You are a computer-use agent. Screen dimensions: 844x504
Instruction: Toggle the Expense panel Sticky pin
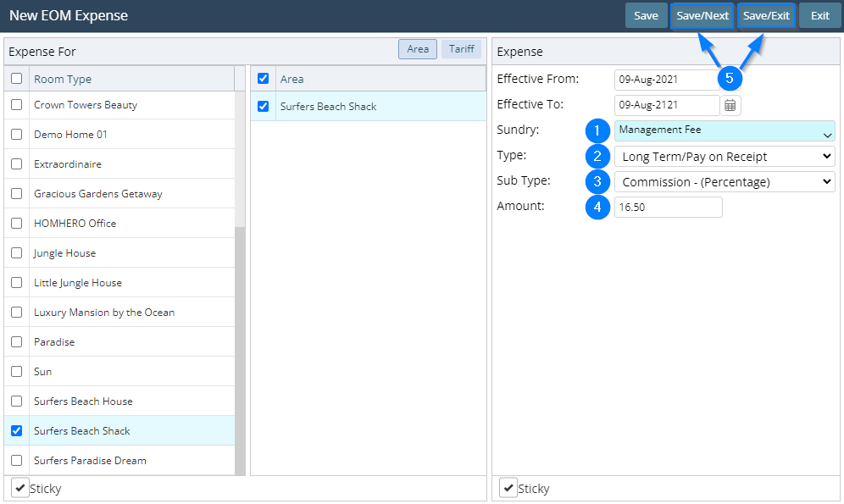point(508,488)
